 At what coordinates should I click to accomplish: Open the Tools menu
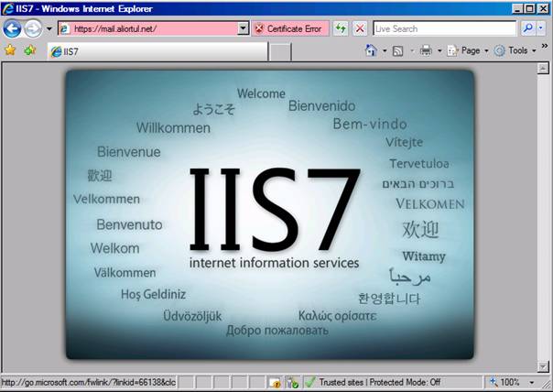click(x=515, y=50)
